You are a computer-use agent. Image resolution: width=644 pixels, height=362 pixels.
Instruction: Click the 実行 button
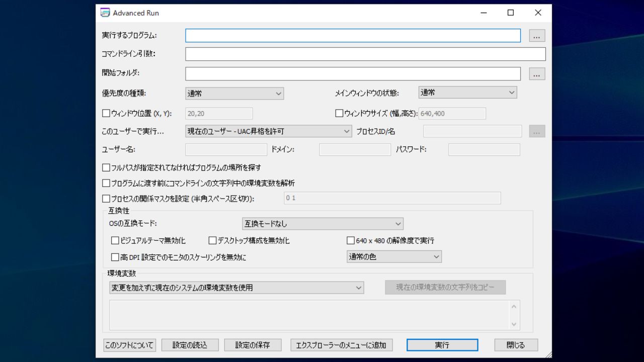pyautogui.click(x=442, y=345)
